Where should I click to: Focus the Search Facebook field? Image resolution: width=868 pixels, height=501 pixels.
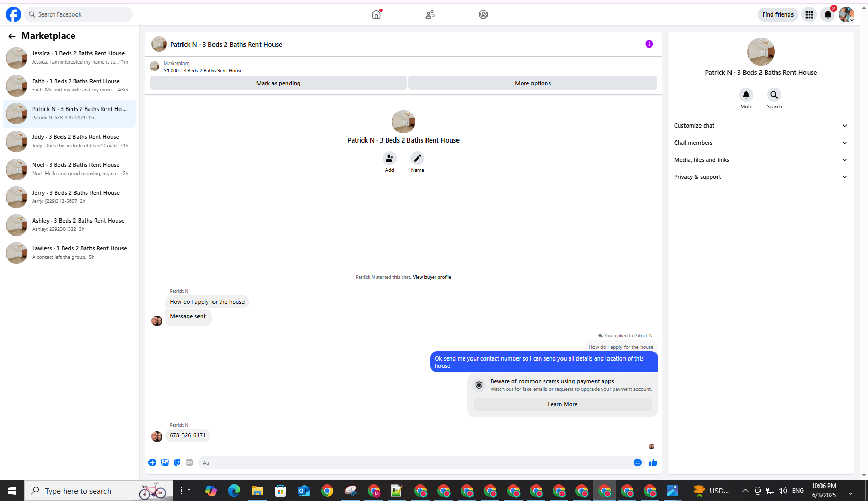(x=79, y=14)
